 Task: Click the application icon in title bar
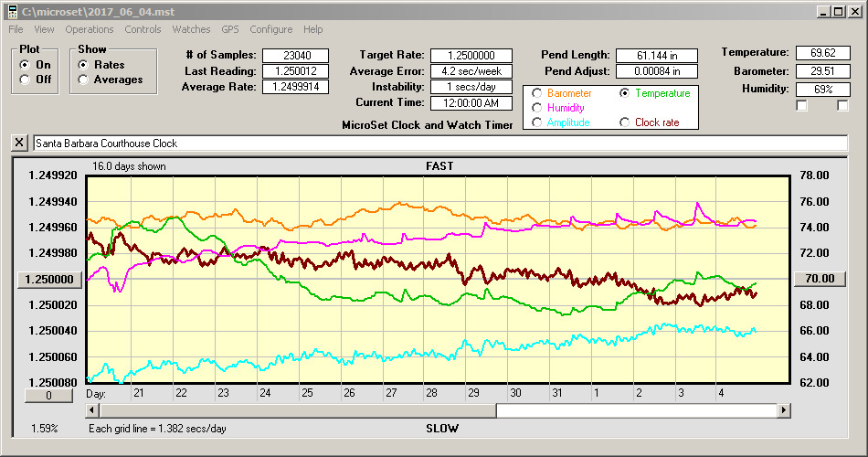[x=13, y=12]
